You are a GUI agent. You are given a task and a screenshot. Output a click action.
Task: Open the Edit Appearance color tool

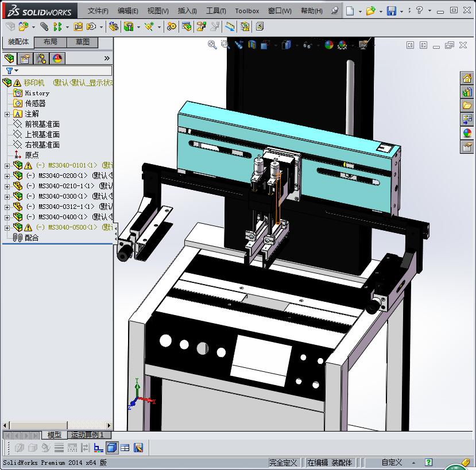330,45
